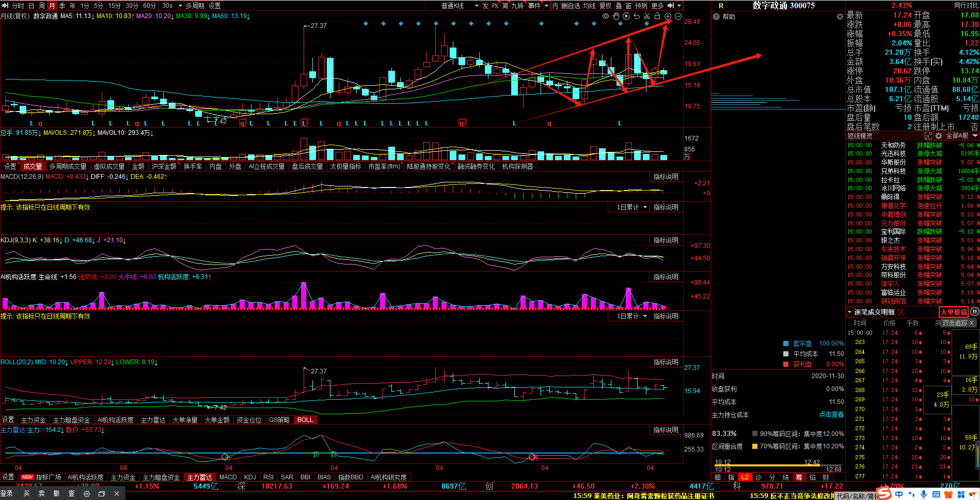Open the gear settings in help panel
This screenshot has height=500, width=980.
point(840,17)
